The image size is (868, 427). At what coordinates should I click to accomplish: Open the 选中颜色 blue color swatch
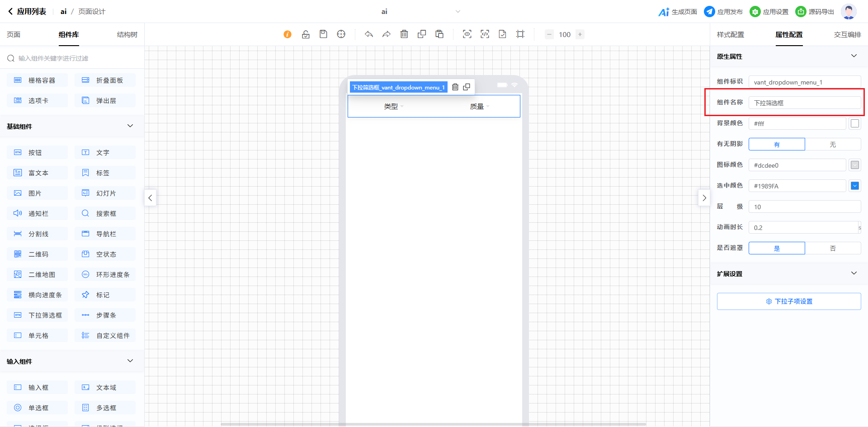pyautogui.click(x=854, y=186)
